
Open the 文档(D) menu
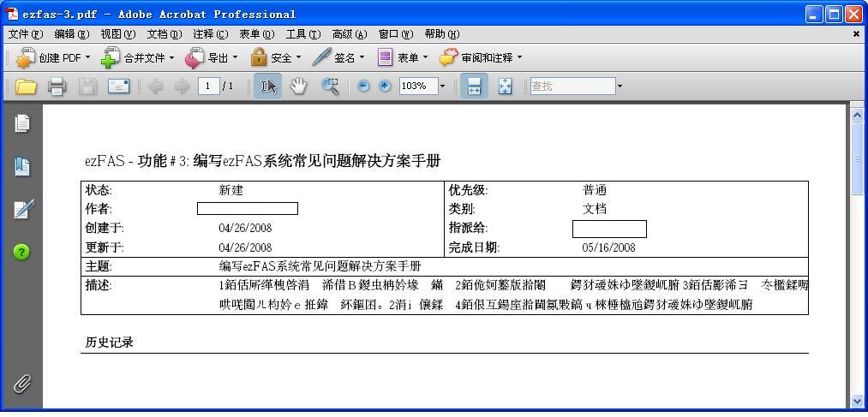click(165, 34)
